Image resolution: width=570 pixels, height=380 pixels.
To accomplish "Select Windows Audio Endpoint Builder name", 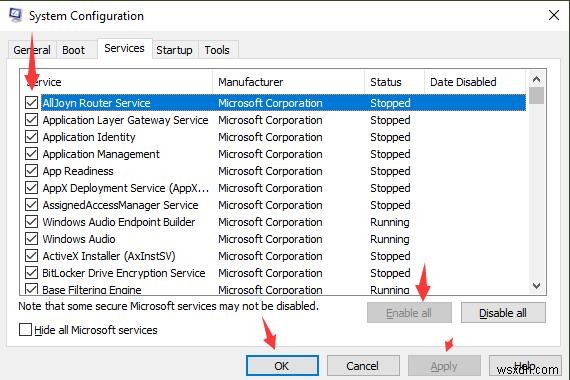I will click(119, 222).
